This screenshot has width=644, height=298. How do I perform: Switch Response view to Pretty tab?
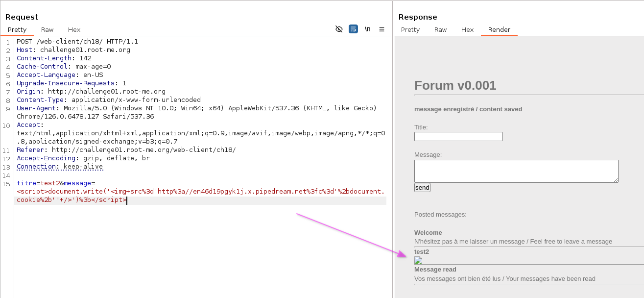click(x=410, y=30)
